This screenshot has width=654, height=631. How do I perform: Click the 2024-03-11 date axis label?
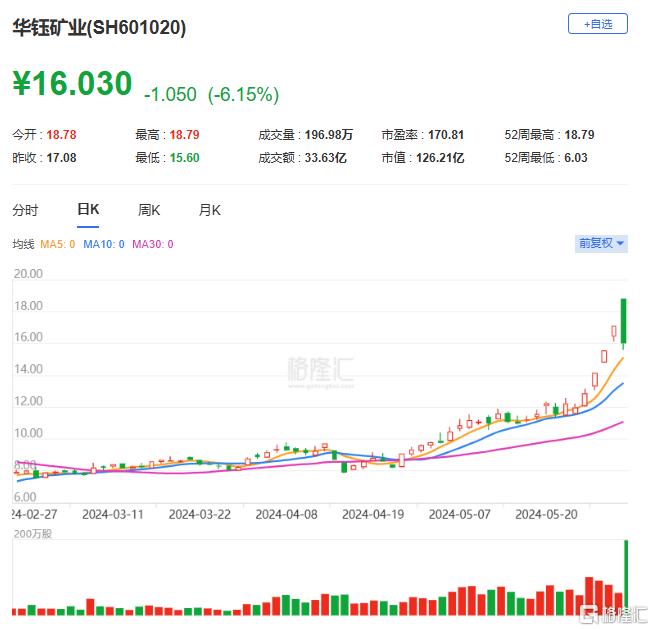pyautogui.click(x=113, y=515)
